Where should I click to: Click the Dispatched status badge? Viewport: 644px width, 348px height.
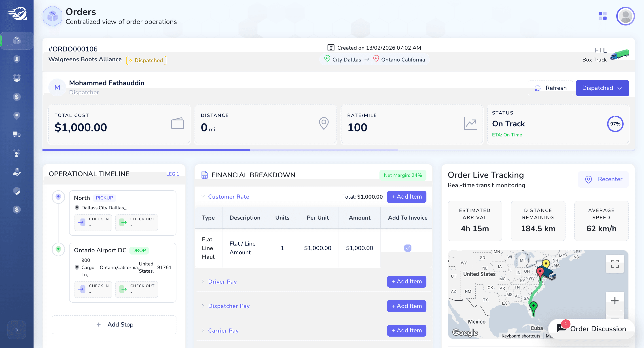pos(146,60)
